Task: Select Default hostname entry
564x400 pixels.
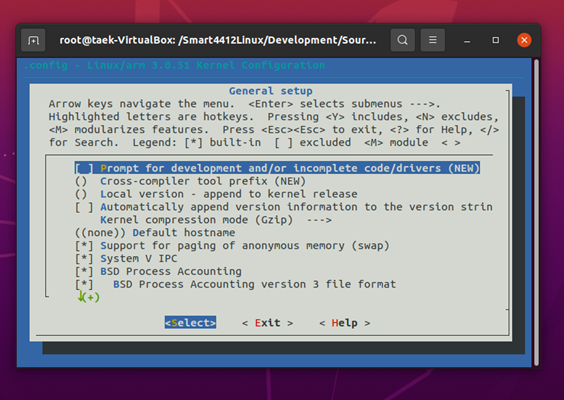Action: (x=155, y=233)
